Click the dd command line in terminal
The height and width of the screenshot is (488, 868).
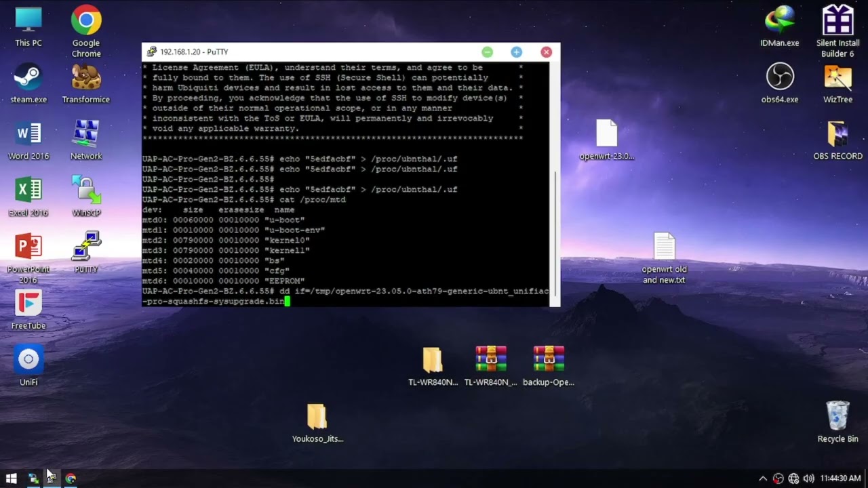pos(346,296)
